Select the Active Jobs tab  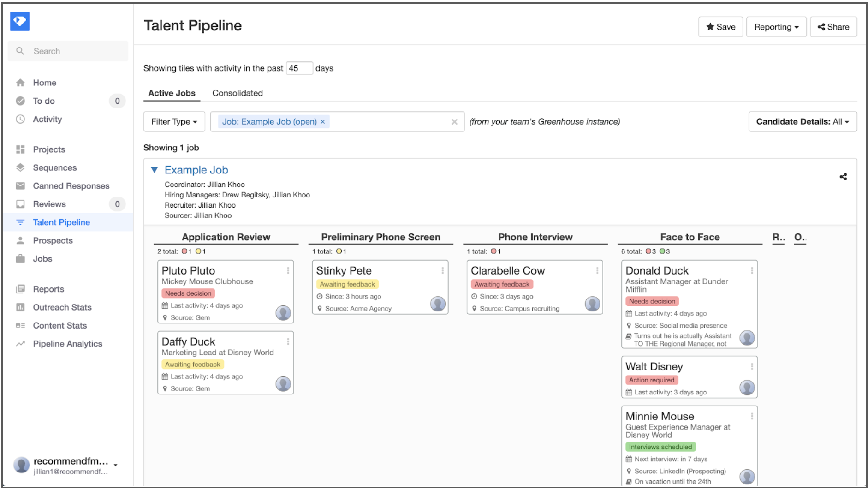[172, 93]
